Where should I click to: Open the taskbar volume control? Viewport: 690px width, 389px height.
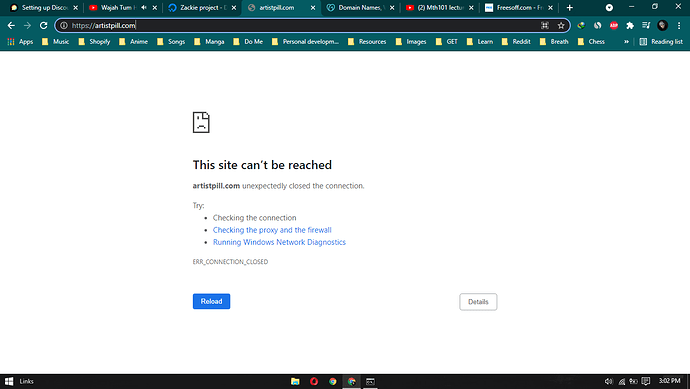point(609,382)
